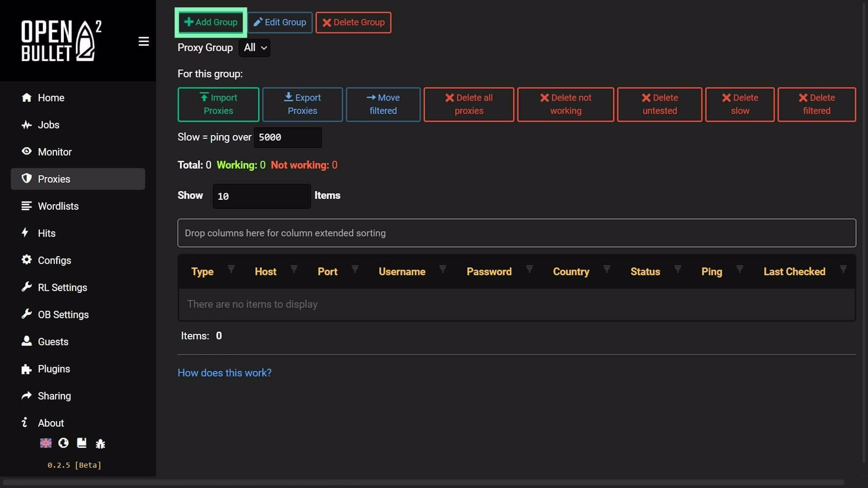This screenshot has height=488, width=868.
Task: Click the Add Group button
Action: 211,22
